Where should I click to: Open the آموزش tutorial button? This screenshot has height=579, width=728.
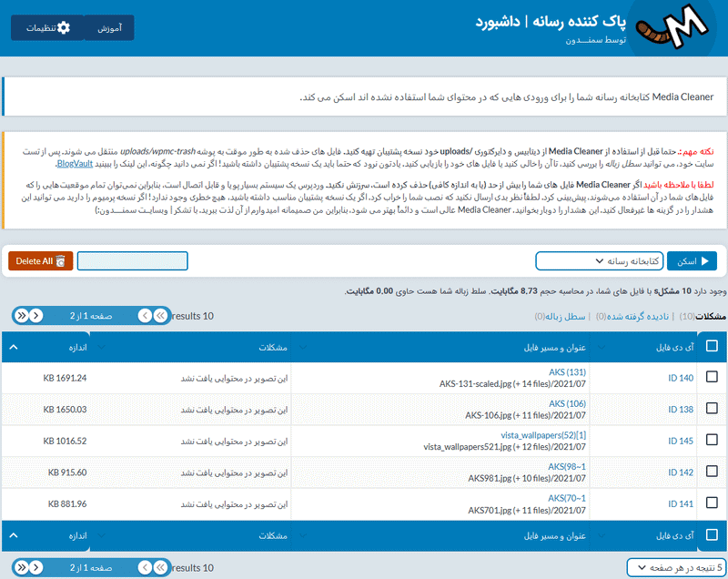tap(109, 28)
